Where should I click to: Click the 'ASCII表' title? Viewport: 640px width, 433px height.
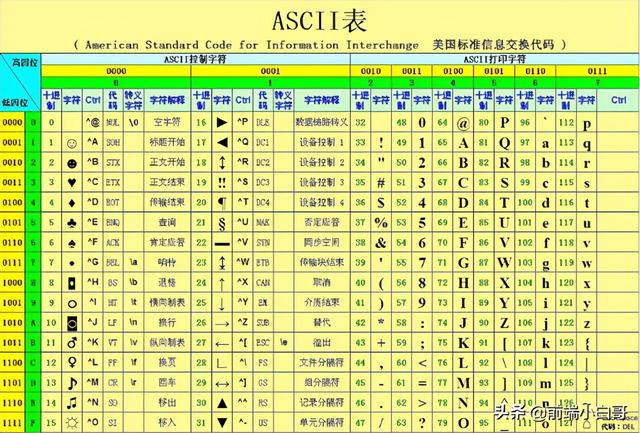click(320, 20)
